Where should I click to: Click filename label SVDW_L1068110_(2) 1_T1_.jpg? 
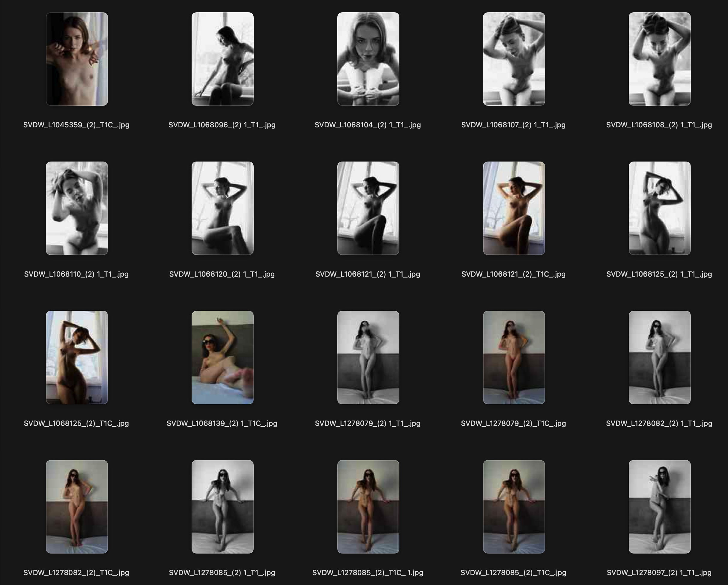pyautogui.click(x=76, y=274)
